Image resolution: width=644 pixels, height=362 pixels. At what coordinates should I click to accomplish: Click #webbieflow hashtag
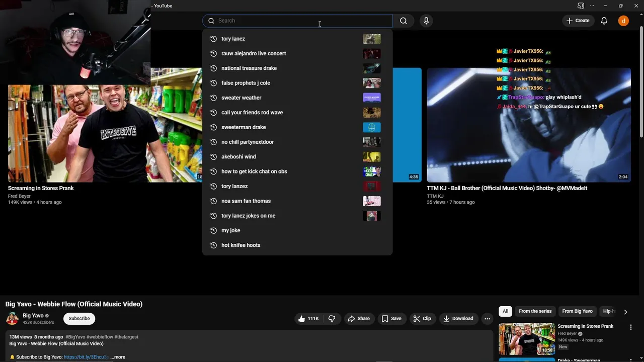click(100, 337)
